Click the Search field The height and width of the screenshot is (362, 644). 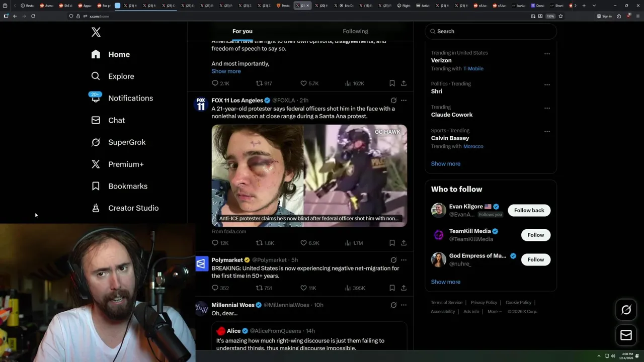[491, 31]
